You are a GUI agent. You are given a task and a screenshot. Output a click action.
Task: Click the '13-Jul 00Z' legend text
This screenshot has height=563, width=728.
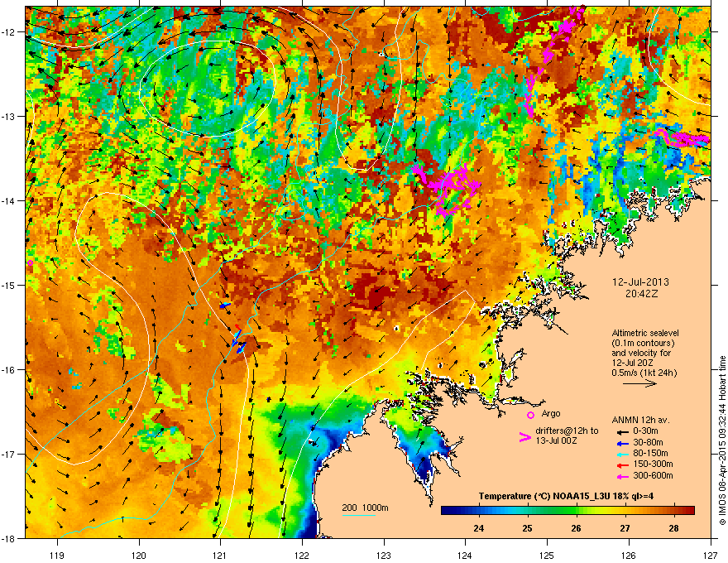[556, 440]
